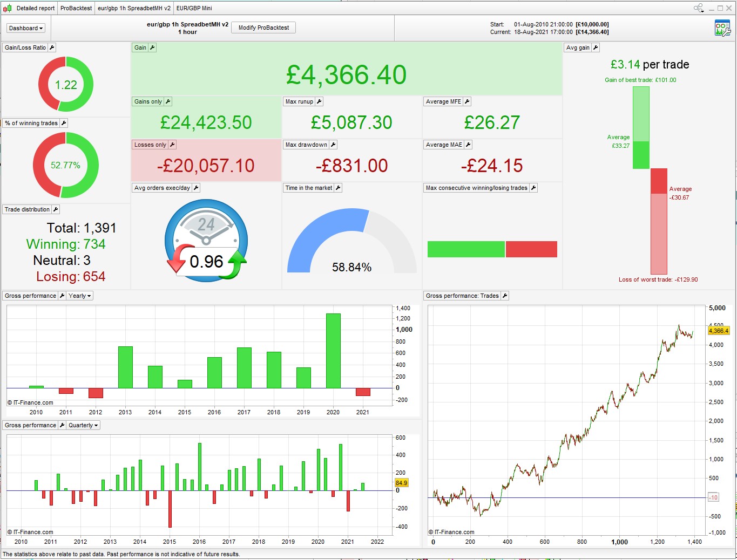Click the 24-hour clock gauge showing 0.96
737x560 pixels.
coord(206,240)
